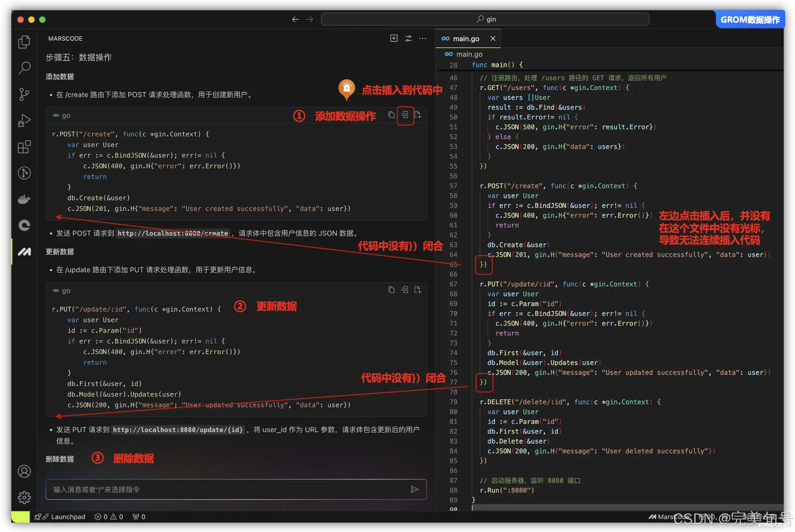Click the localhost:8080/update/{id} URL
Viewport: 795px width, 532px height.
(x=178, y=430)
